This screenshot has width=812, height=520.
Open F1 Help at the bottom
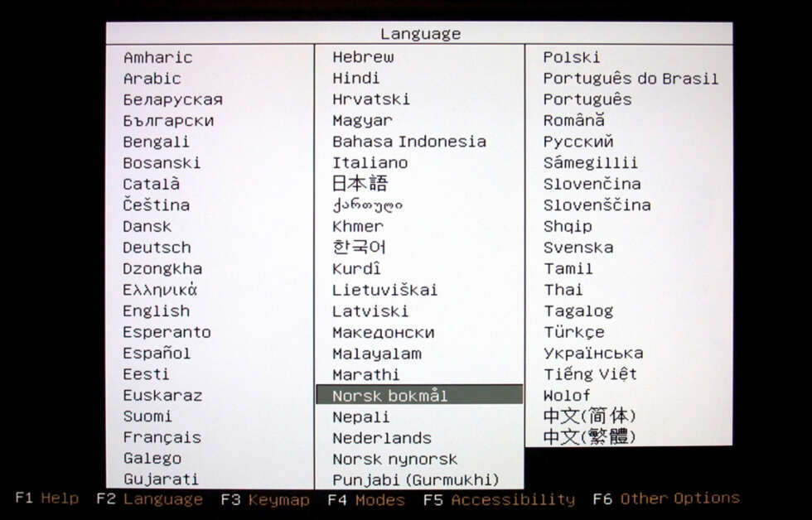click(x=46, y=498)
